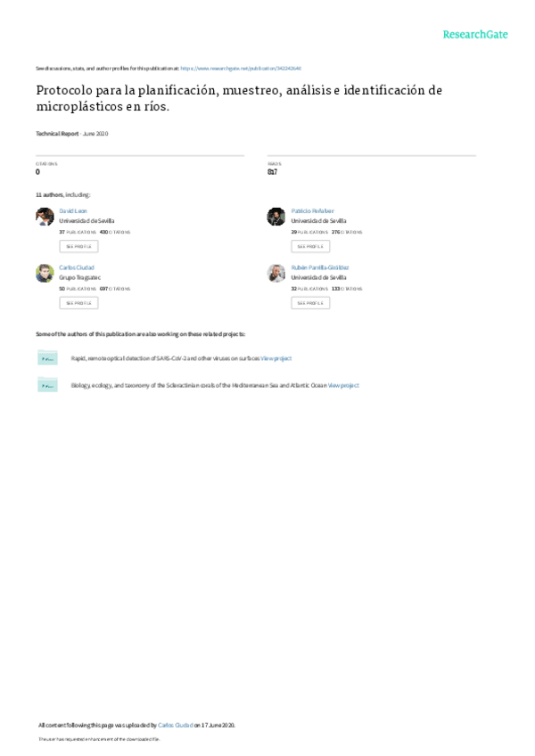Click David Leon's profile photo

[45, 217]
